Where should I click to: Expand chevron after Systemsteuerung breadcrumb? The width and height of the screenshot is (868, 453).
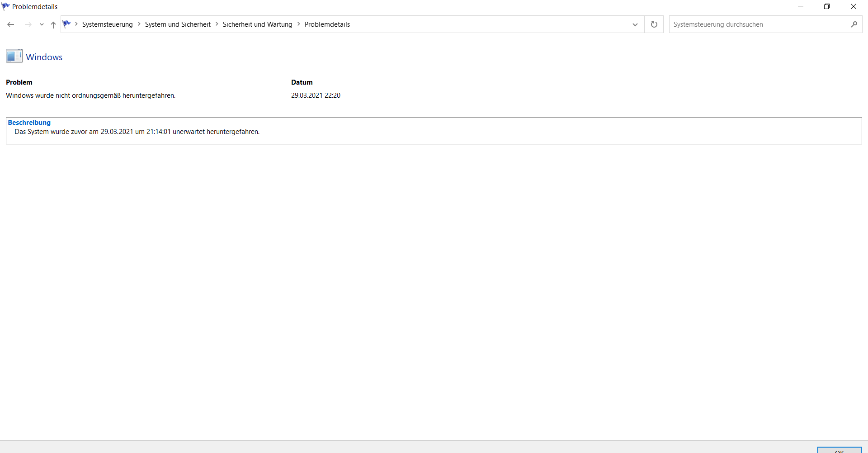coord(139,24)
